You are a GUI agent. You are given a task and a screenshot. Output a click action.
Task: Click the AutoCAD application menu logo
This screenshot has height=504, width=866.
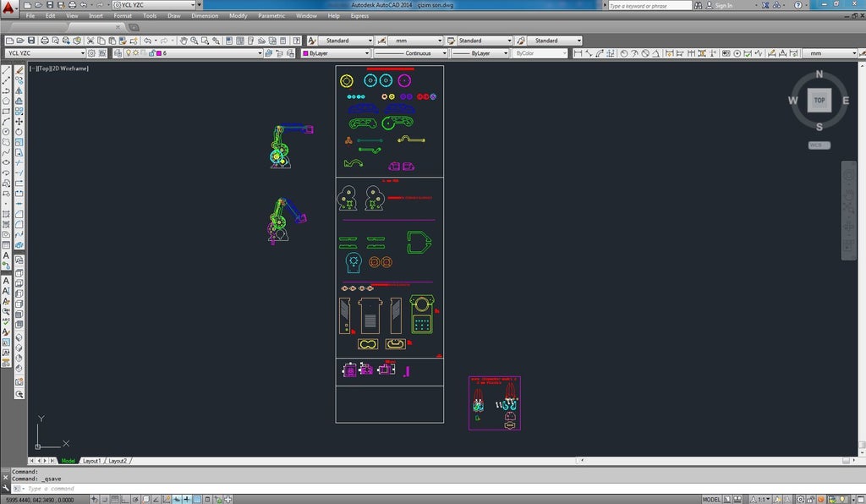click(x=8, y=8)
